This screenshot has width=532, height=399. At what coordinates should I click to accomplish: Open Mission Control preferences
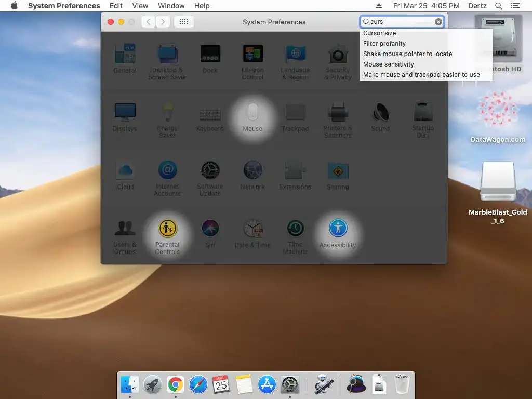[x=252, y=62]
